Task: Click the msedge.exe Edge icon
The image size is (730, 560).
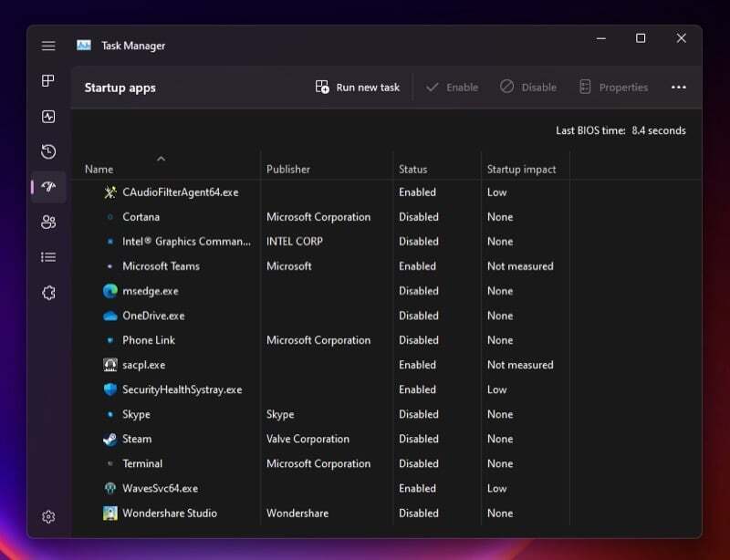Action: [109, 291]
